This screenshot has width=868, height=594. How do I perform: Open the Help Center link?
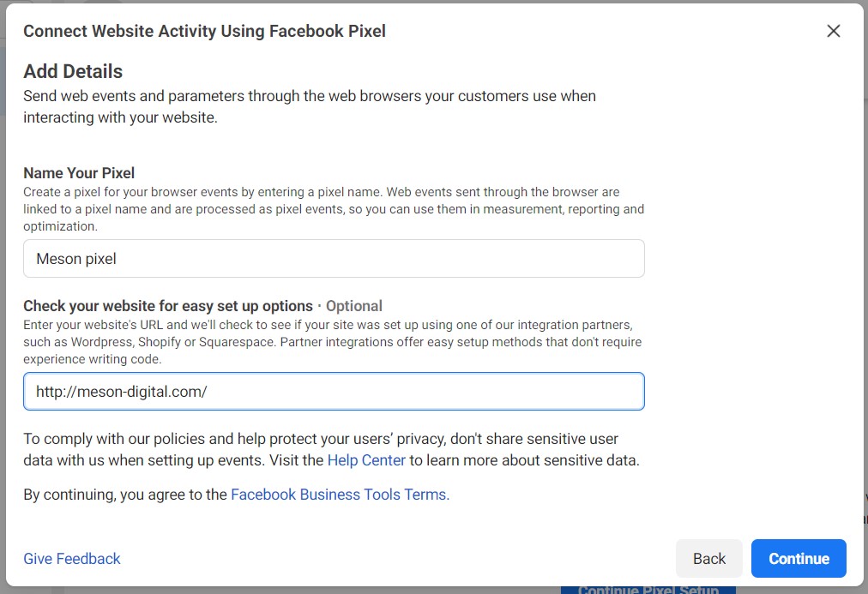366,460
